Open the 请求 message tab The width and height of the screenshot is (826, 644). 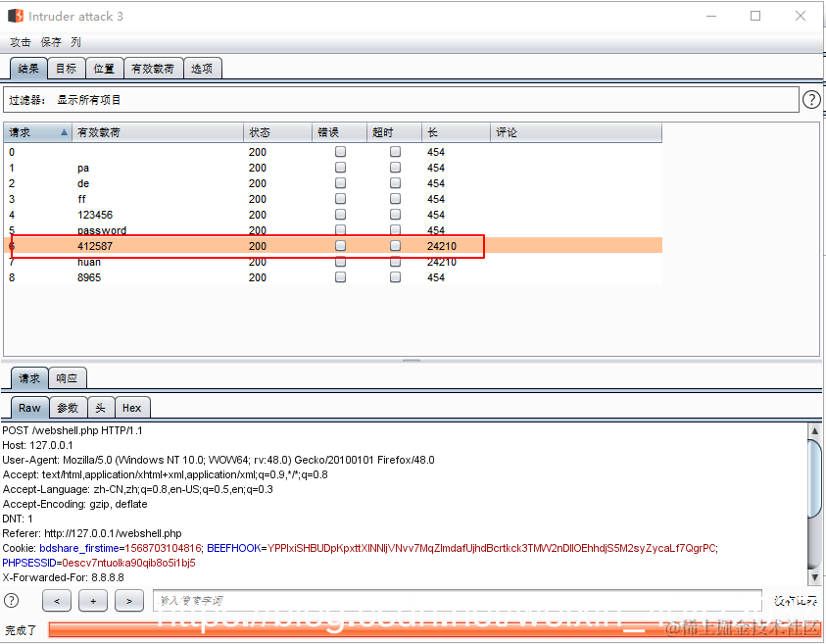(29, 378)
